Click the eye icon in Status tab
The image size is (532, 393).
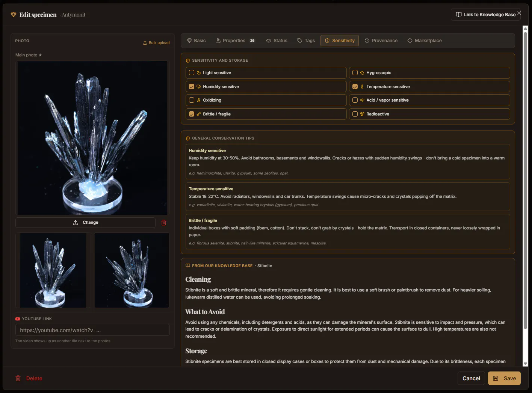[269, 41]
